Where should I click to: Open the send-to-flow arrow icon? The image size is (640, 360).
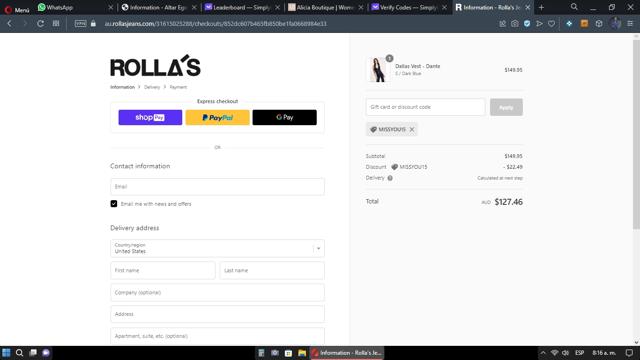click(x=539, y=24)
